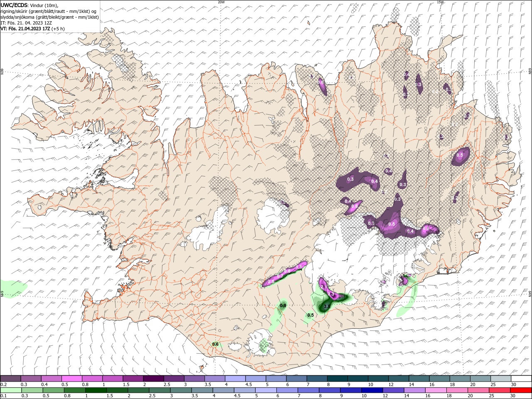The width and height of the screenshot is (532, 399).
Task: Click the black 0.5 value on light green
Action: click(310, 315)
